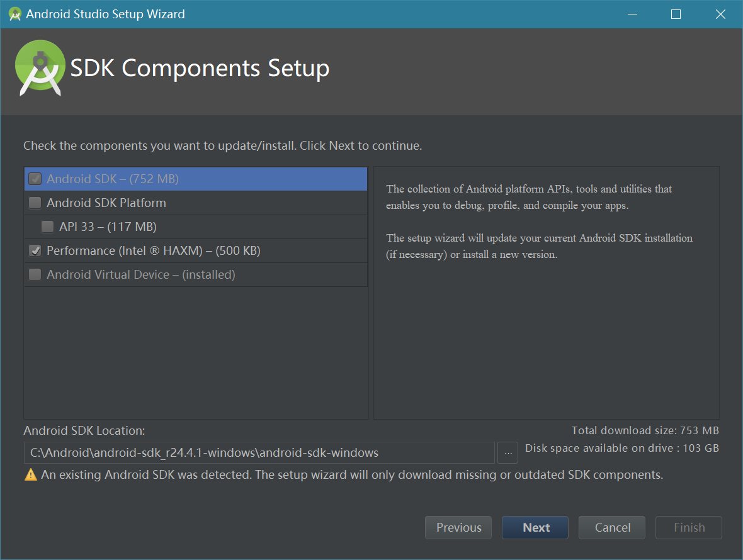Click the Android Studio logo in the header

(40, 68)
